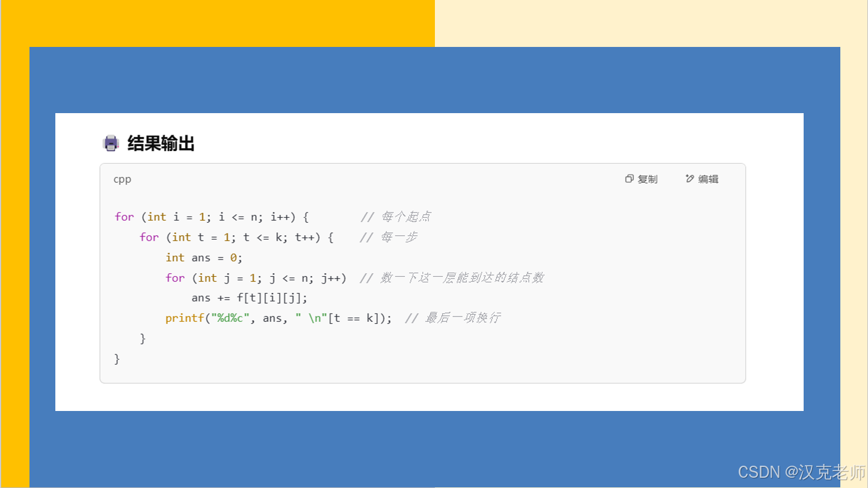Screen dimensions: 868x488
Task: Click the for loop with j <= n
Action: click(x=256, y=277)
